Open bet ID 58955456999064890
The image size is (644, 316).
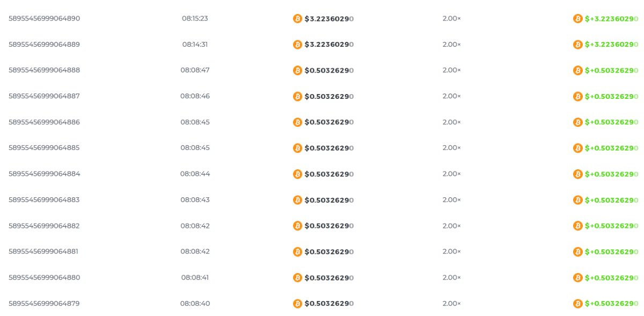click(x=44, y=18)
